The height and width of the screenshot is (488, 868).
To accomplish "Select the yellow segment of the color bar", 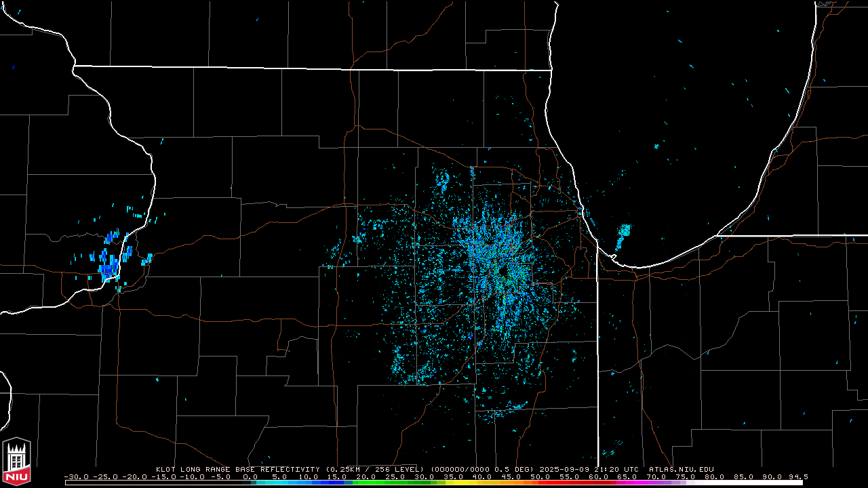I will click(x=465, y=483).
